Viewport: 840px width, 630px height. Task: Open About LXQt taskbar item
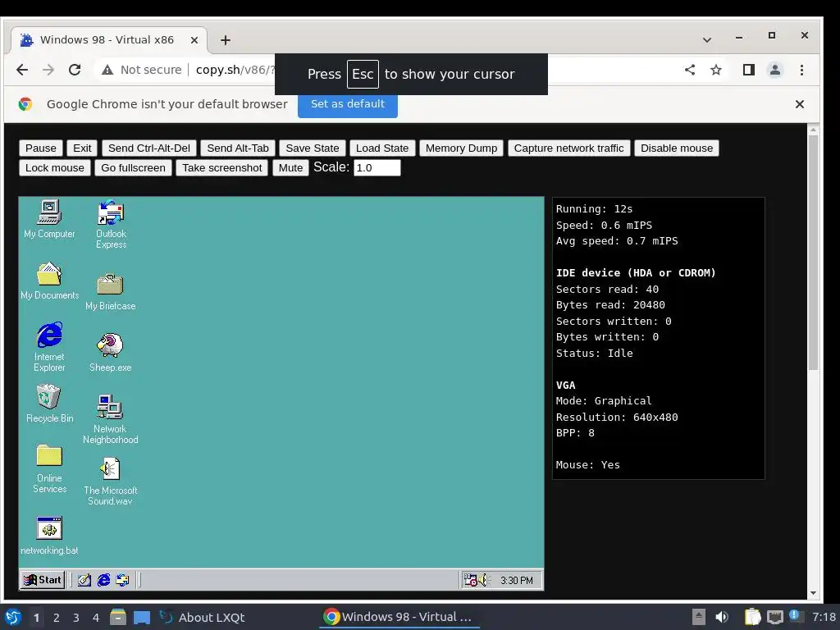click(x=202, y=618)
